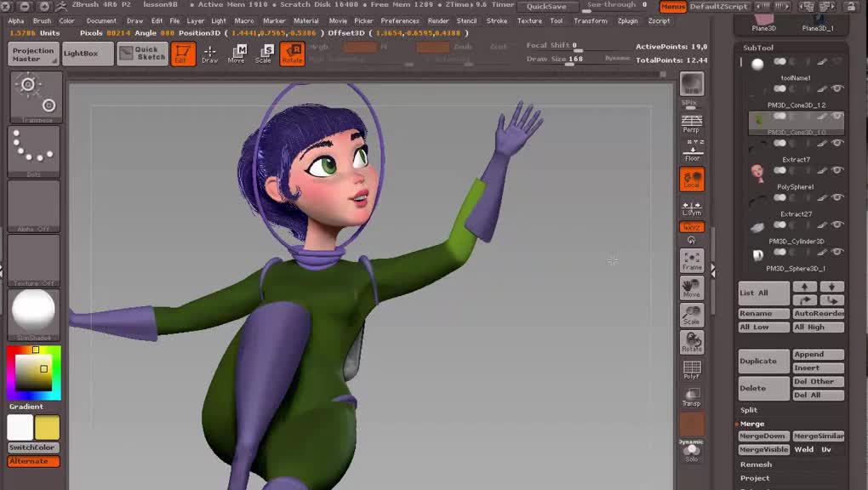Open LightBox
The height and width of the screenshot is (490, 868).
click(88, 54)
